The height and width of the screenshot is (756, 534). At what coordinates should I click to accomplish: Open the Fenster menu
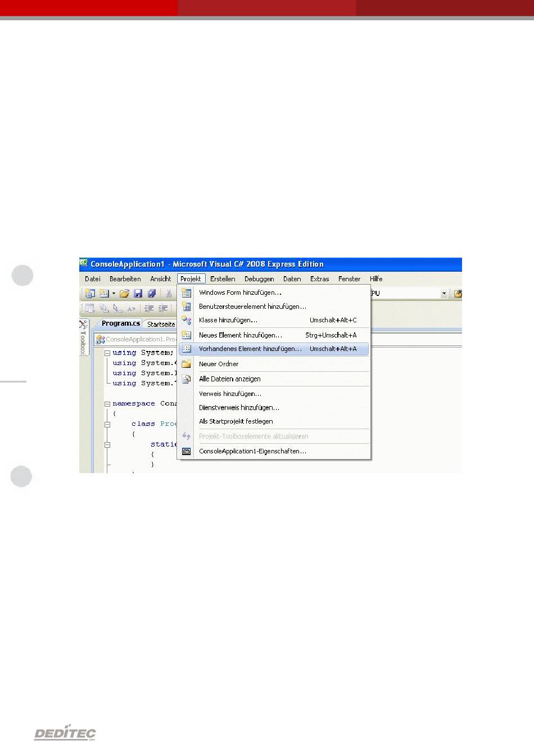click(x=350, y=278)
